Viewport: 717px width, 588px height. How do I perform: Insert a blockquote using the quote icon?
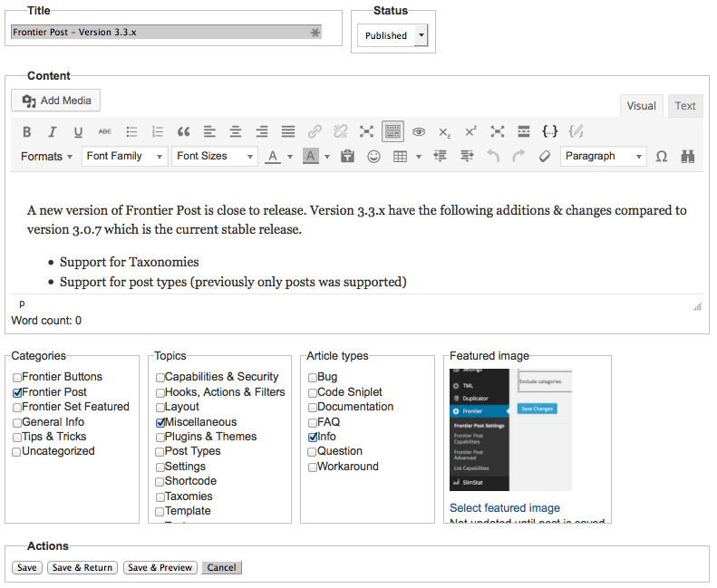(183, 131)
